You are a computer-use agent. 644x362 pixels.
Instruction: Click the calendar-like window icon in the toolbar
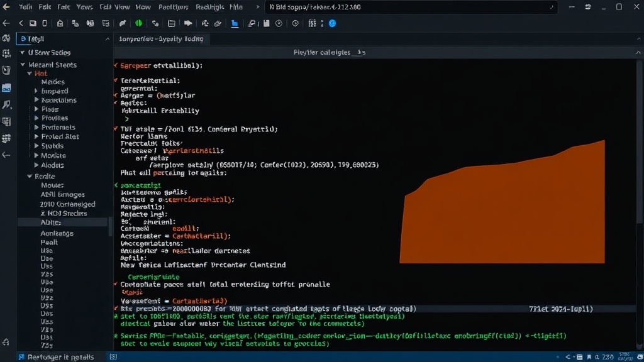(x=171, y=23)
